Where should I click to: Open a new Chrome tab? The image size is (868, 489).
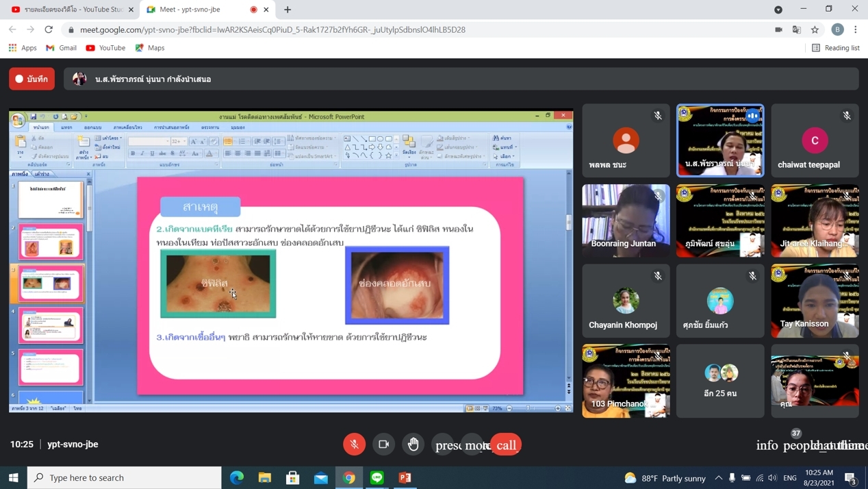(288, 10)
